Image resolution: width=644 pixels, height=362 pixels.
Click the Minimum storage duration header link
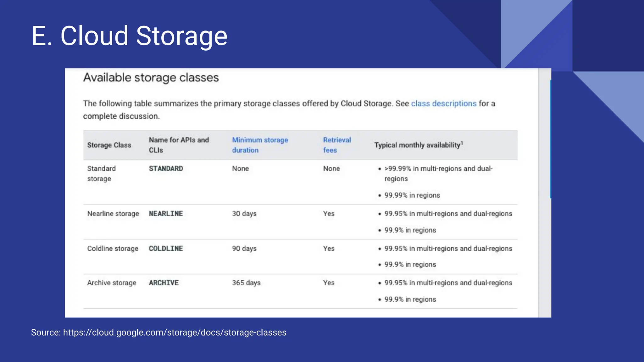[260, 145]
